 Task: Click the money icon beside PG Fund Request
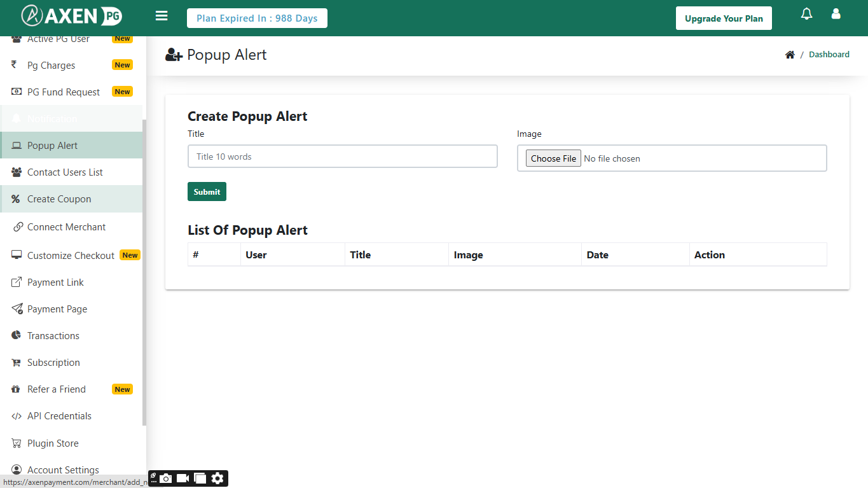click(x=17, y=92)
